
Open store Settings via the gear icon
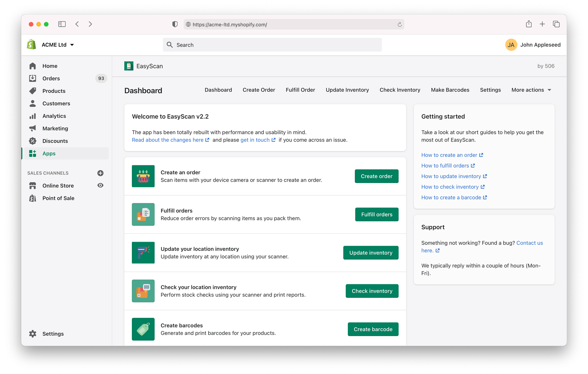click(33, 334)
